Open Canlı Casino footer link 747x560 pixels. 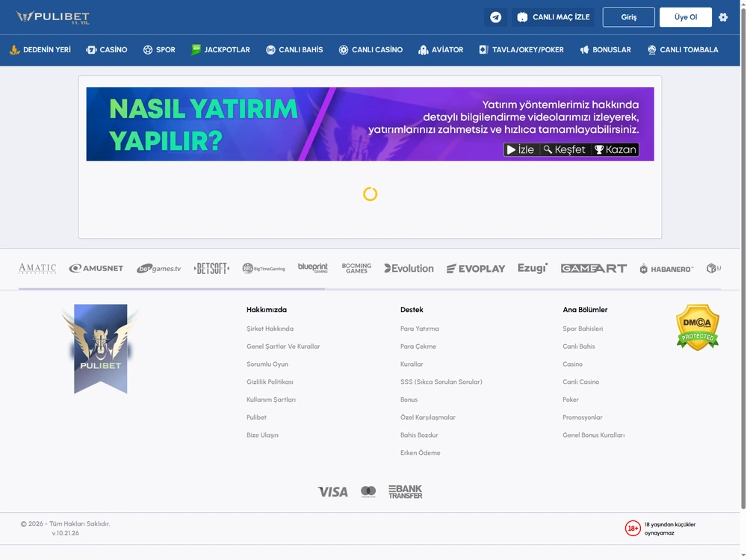[x=580, y=382]
